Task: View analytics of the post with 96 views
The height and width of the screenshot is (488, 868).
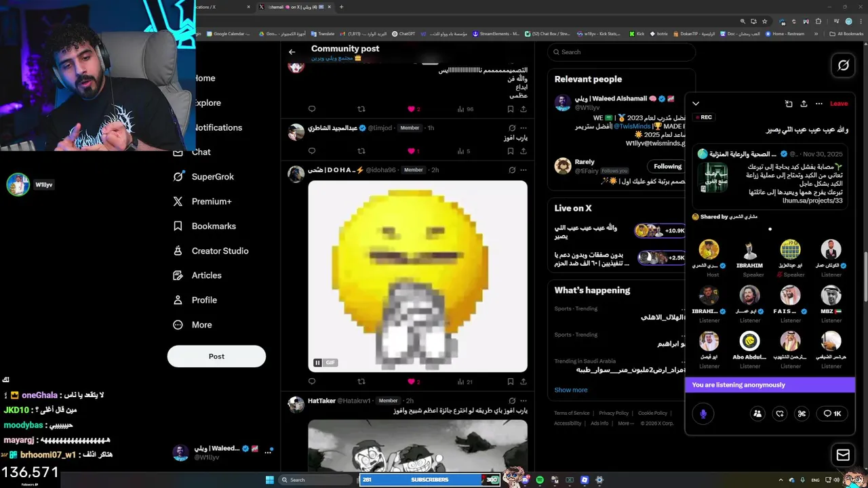Action: click(x=465, y=109)
